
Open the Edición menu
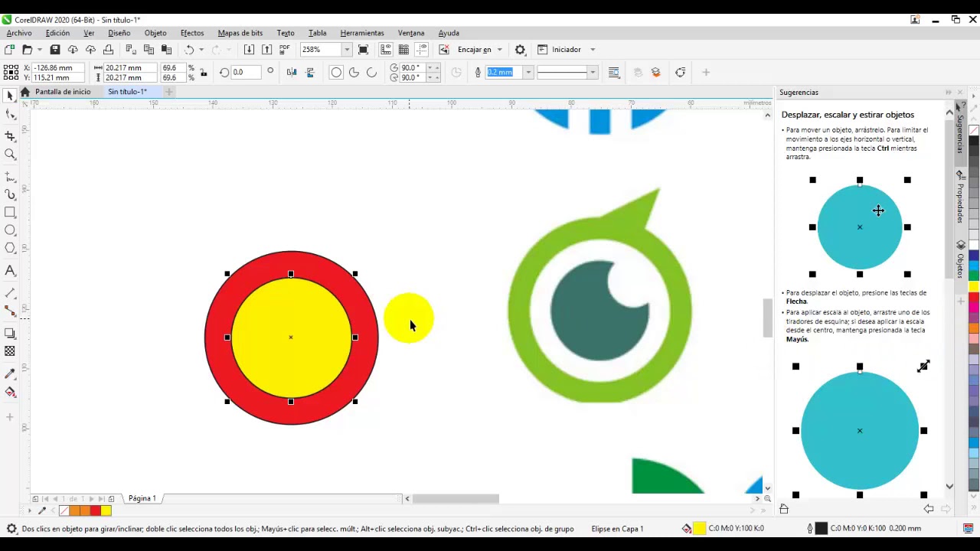point(57,33)
